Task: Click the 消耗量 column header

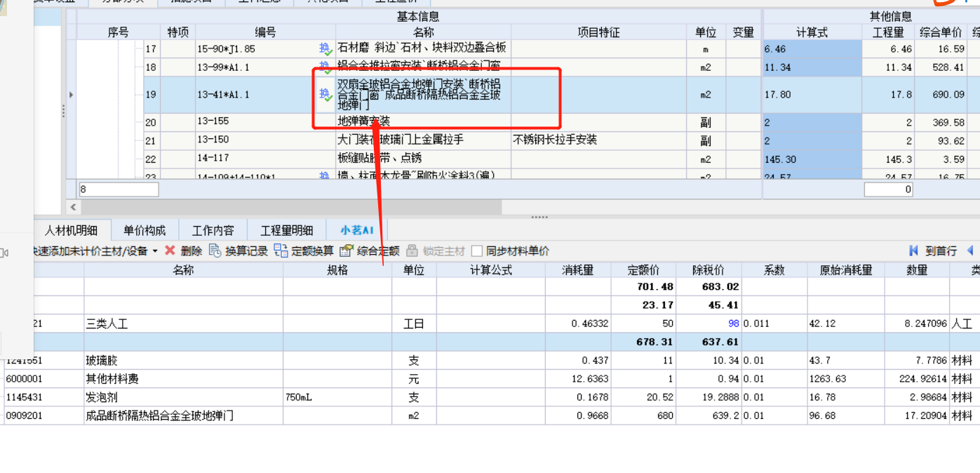Action: point(578,269)
